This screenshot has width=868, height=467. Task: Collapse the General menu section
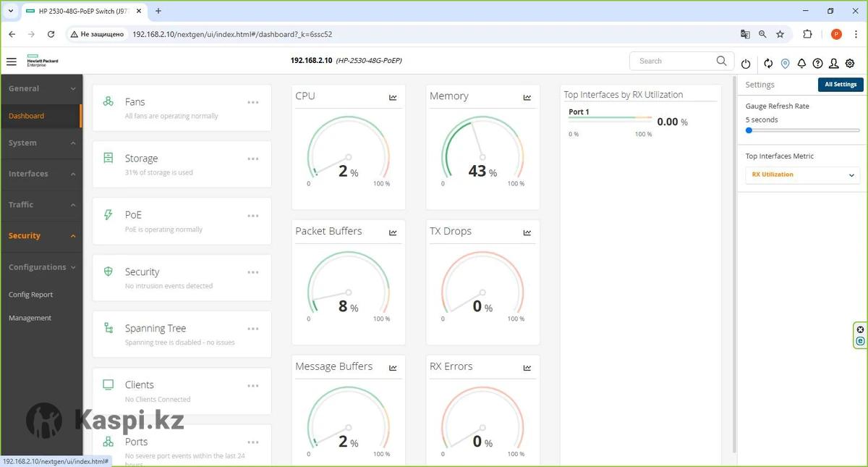pos(41,88)
